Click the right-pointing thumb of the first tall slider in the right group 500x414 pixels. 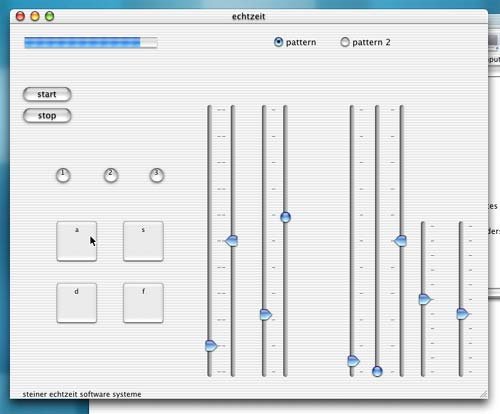pyautogui.click(x=353, y=361)
